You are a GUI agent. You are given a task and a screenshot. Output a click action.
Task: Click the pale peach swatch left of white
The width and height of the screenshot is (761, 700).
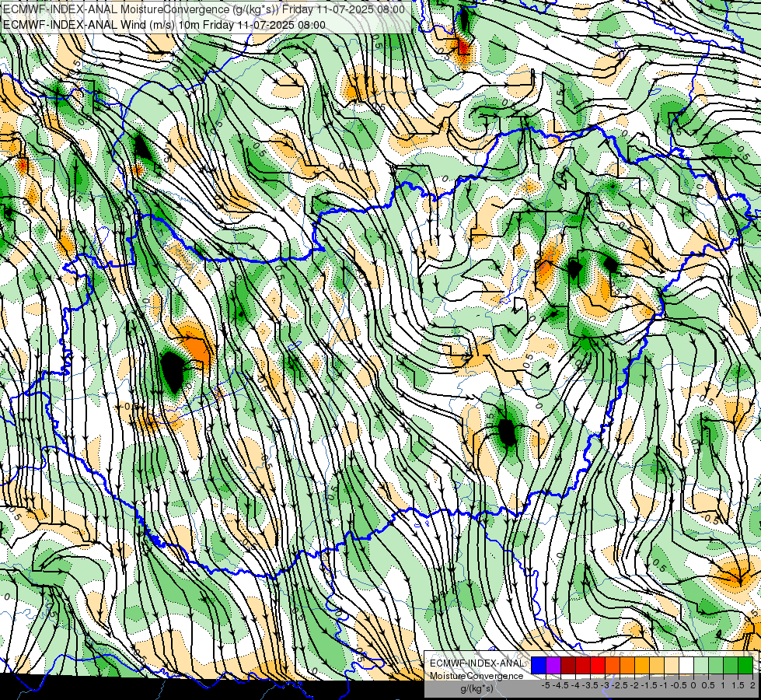672,665
